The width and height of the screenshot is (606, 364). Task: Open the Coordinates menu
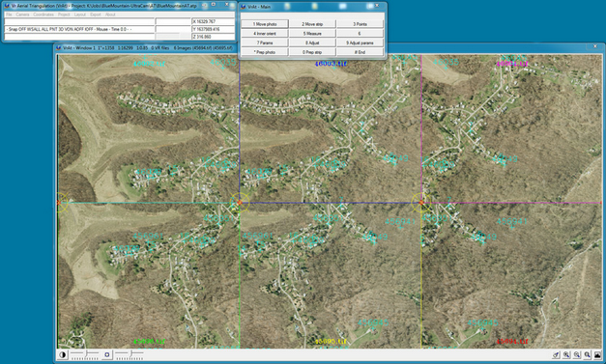click(43, 14)
